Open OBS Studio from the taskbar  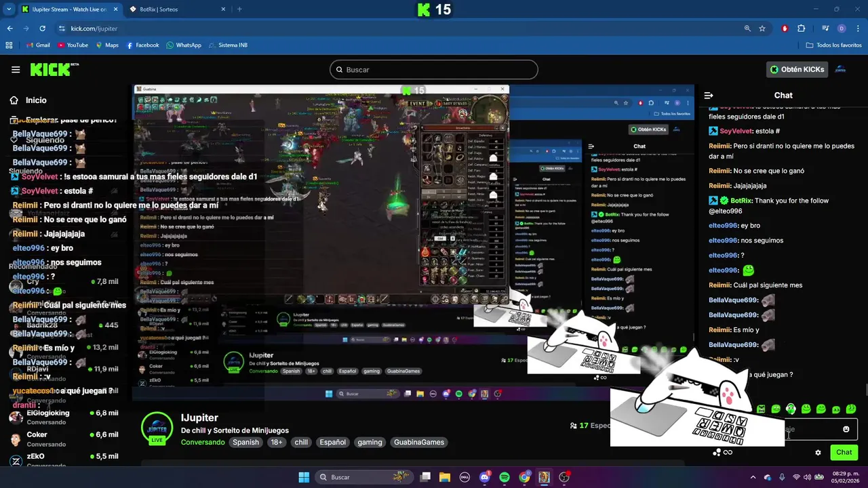pyautogui.click(x=564, y=477)
